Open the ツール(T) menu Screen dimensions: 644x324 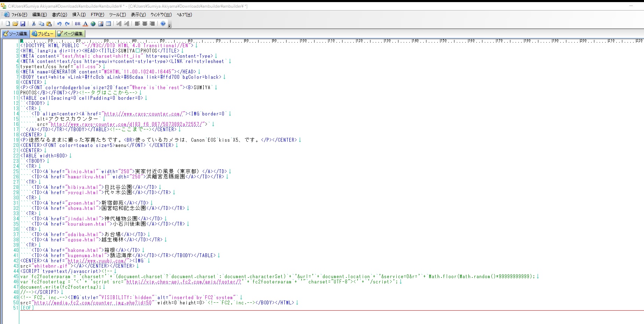(118, 15)
